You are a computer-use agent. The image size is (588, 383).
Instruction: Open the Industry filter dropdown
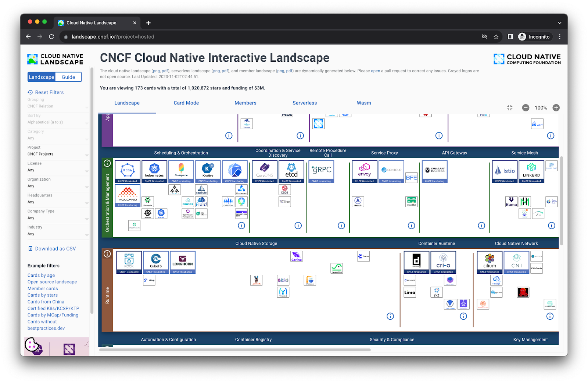pos(58,234)
